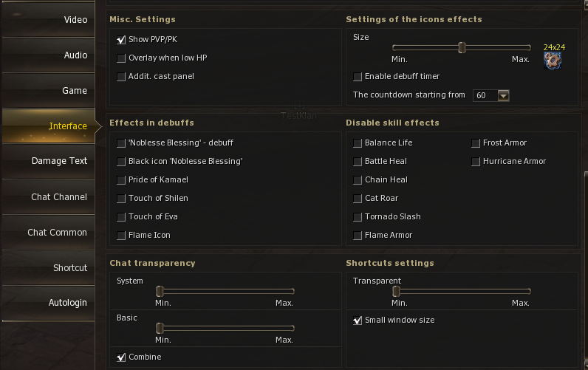Enable the Show PVP/PK checkbox
588x370 pixels.
point(121,40)
